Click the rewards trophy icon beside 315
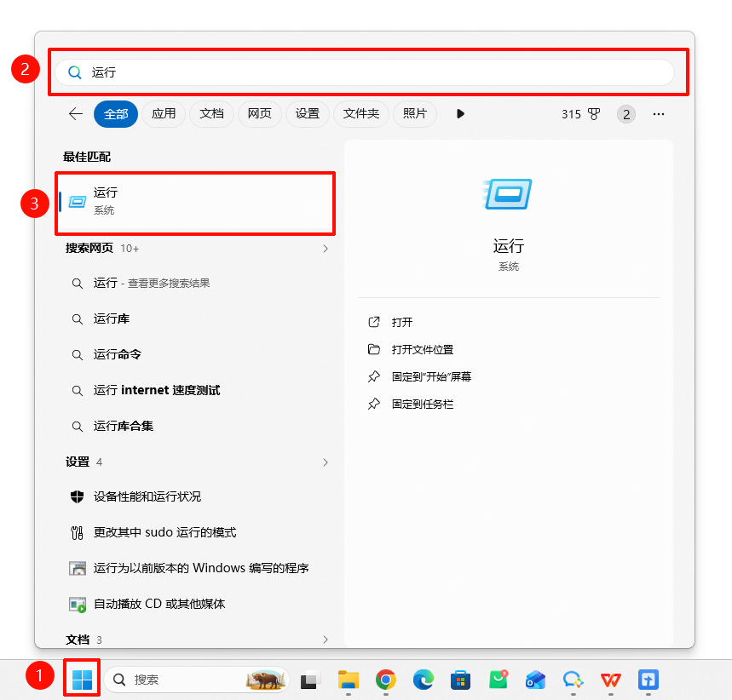This screenshot has width=732, height=700. click(x=593, y=114)
